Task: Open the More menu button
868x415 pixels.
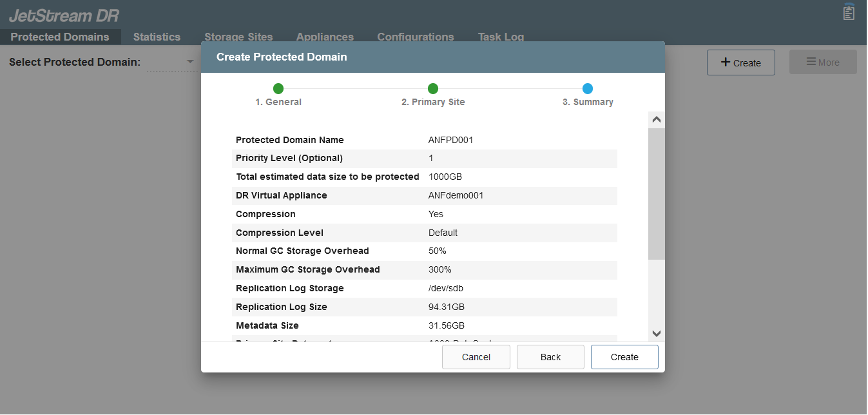Action: click(x=823, y=63)
